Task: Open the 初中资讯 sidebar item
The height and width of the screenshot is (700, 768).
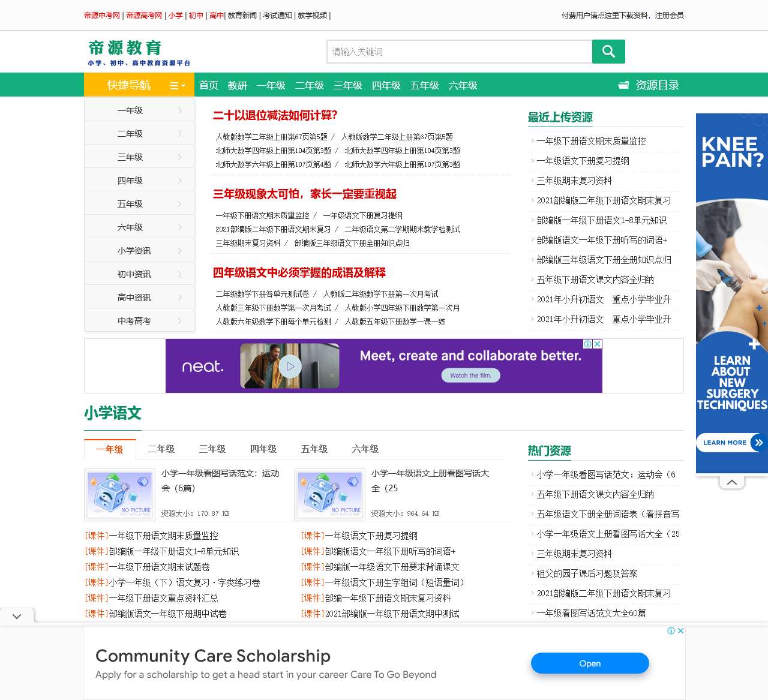Action: pos(139,274)
